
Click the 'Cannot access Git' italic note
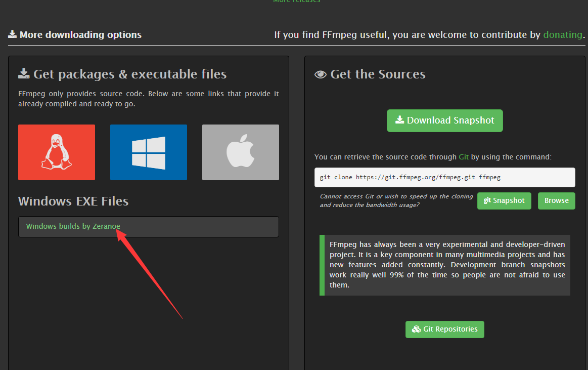pos(396,201)
